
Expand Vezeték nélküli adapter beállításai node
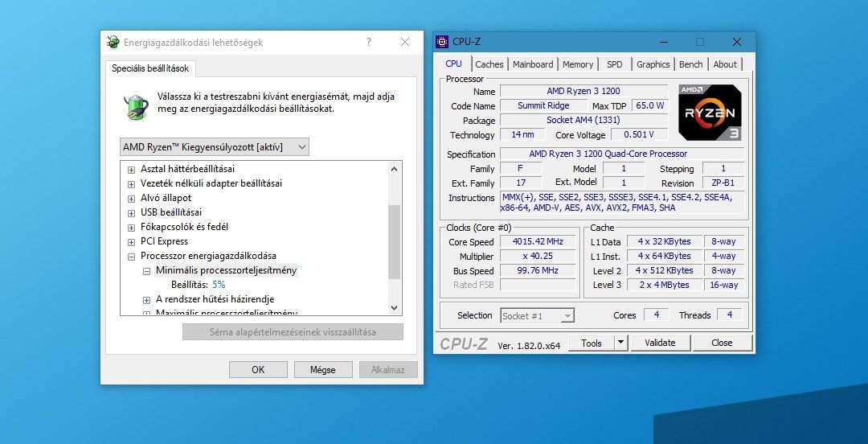coord(131,184)
